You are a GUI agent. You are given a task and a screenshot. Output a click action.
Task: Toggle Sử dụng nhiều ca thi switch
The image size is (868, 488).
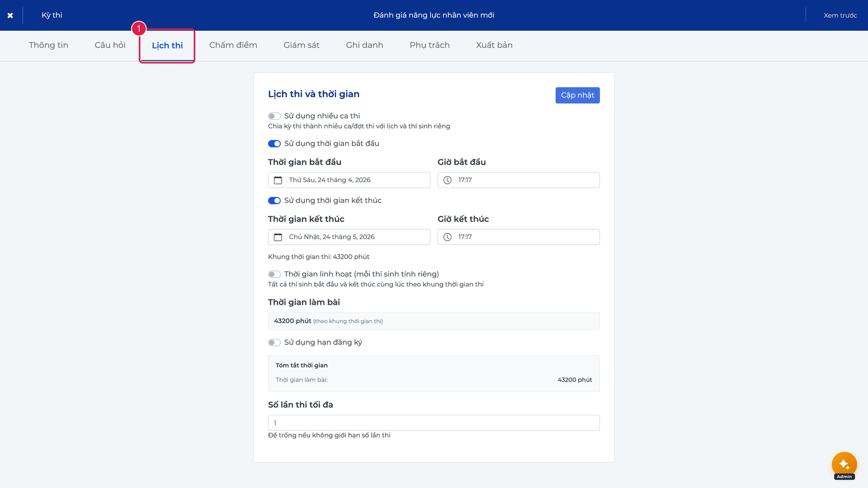[274, 116]
